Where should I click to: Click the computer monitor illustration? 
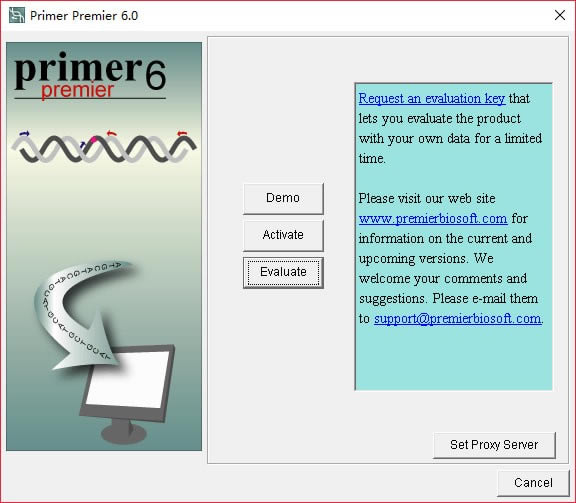point(127,394)
